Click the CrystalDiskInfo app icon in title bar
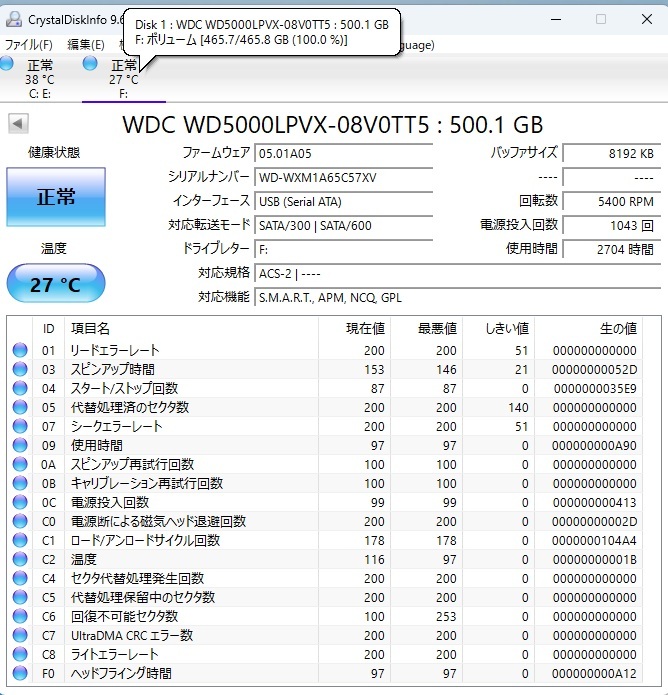Screen dimensions: 668x695 (x=14, y=19)
